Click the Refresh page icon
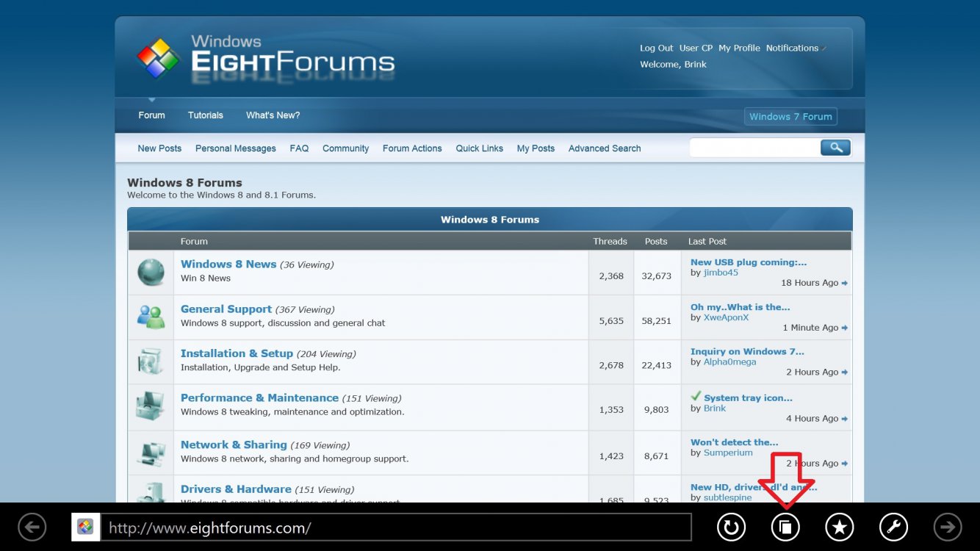The image size is (980, 551). click(731, 527)
